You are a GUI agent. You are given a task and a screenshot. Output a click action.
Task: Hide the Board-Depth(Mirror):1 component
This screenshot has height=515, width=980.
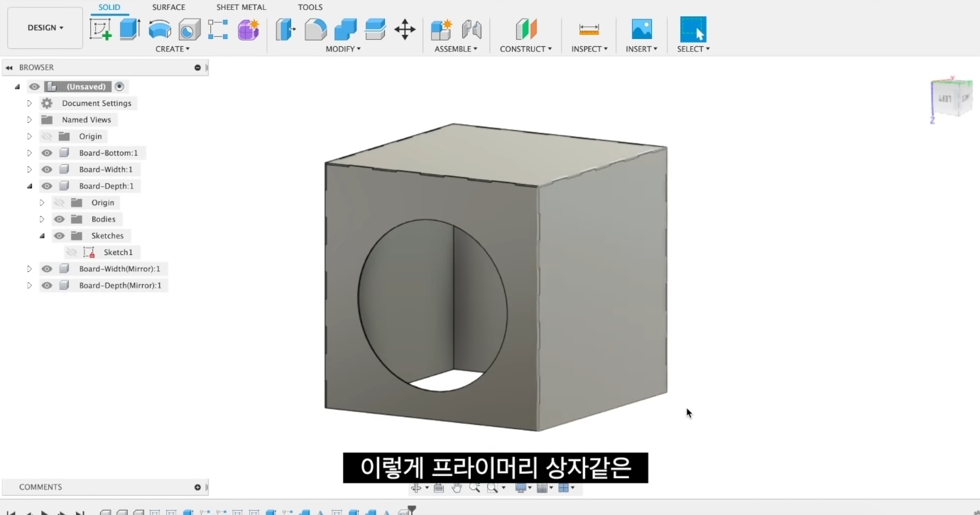[47, 286]
